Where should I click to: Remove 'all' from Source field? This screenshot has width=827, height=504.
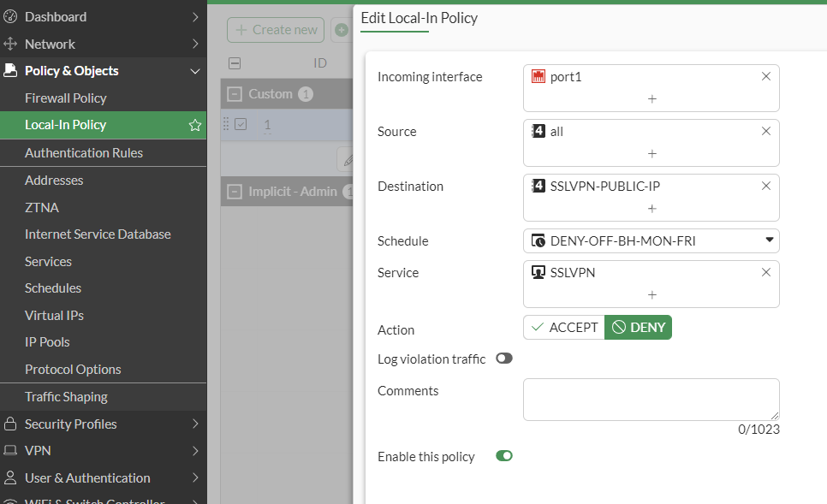(x=766, y=131)
